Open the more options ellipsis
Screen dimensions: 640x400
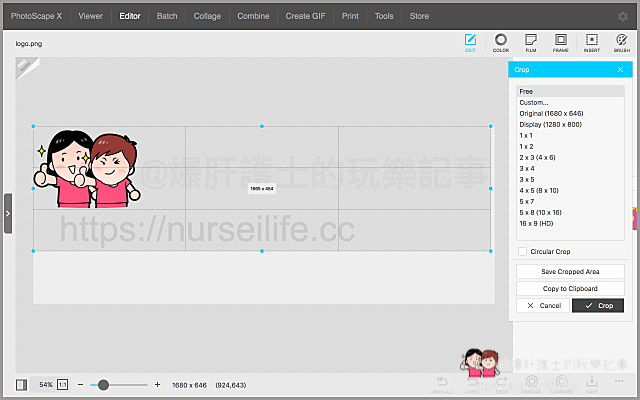coord(619,381)
